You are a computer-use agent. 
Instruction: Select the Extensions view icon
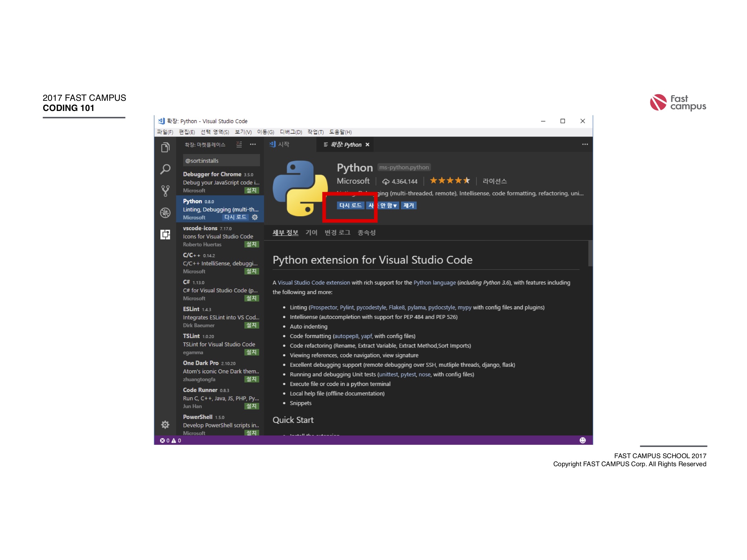(x=165, y=234)
